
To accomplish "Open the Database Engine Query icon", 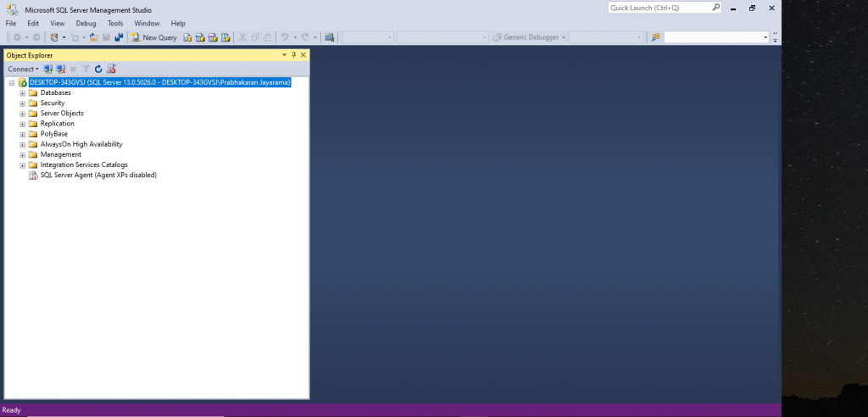I will tap(187, 37).
